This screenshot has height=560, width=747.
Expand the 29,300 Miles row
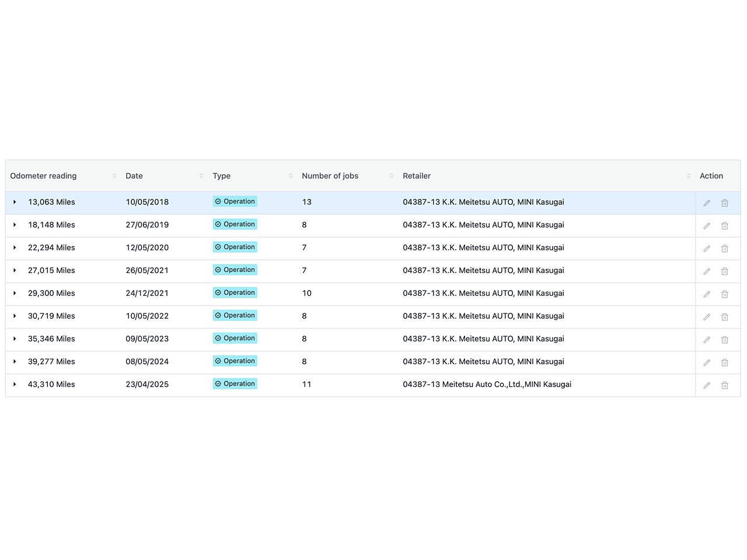[15, 293]
